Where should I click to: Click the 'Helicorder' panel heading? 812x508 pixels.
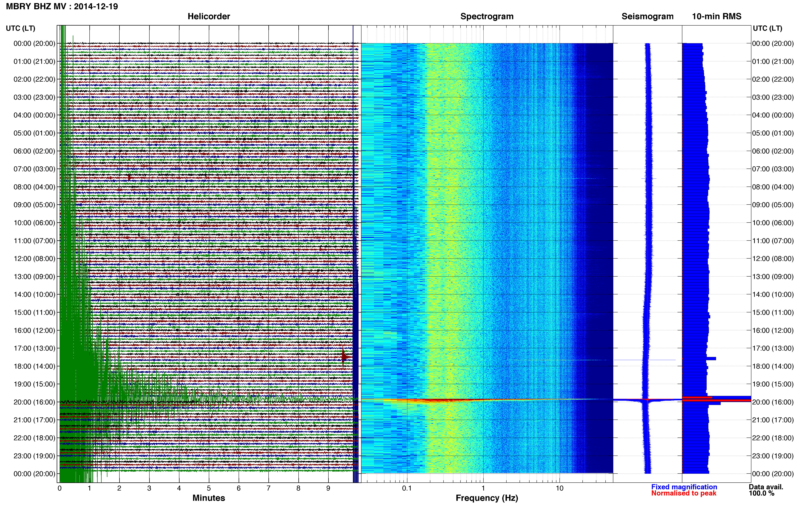209,16
